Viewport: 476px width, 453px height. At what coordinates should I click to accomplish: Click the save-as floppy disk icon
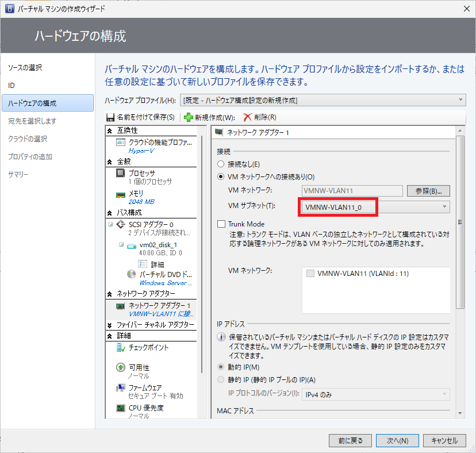(110, 117)
